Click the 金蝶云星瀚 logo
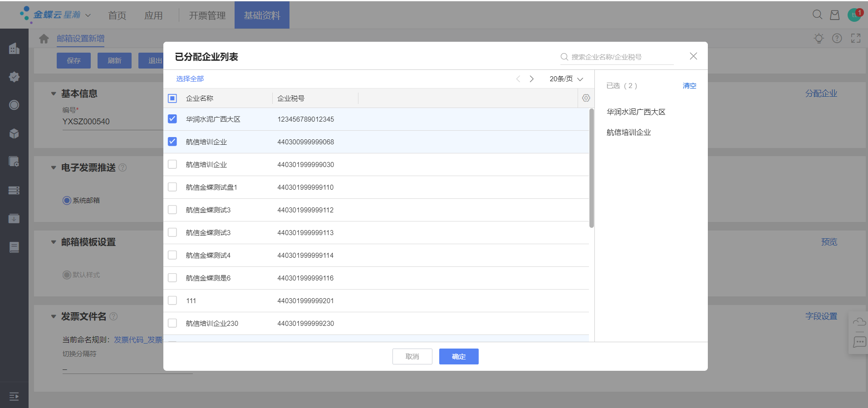 (50, 15)
